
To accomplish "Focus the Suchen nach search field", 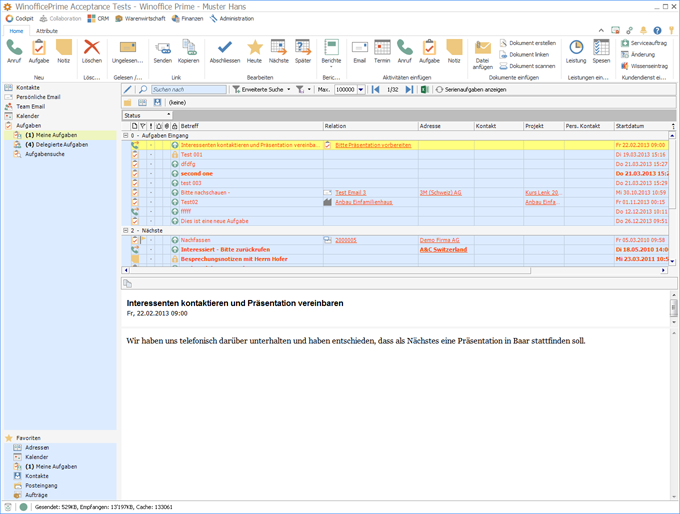I will pyautogui.click(x=189, y=89).
